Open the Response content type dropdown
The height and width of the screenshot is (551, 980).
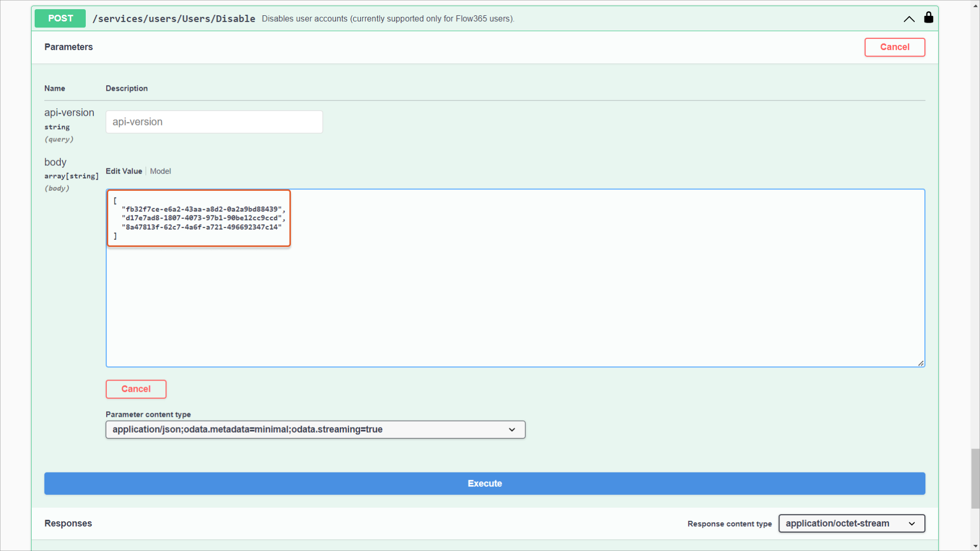click(x=851, y=523)
